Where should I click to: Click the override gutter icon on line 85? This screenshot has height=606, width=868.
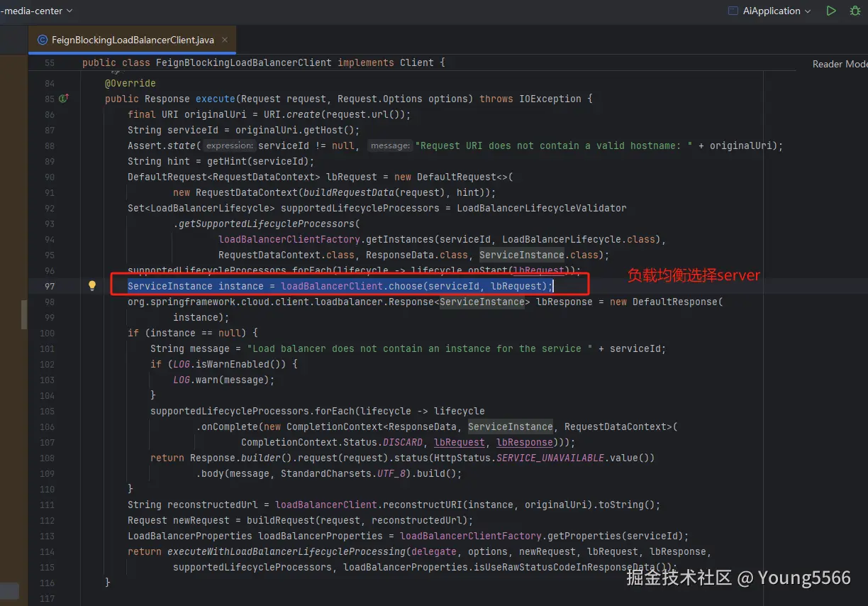[x=64, y=99]
